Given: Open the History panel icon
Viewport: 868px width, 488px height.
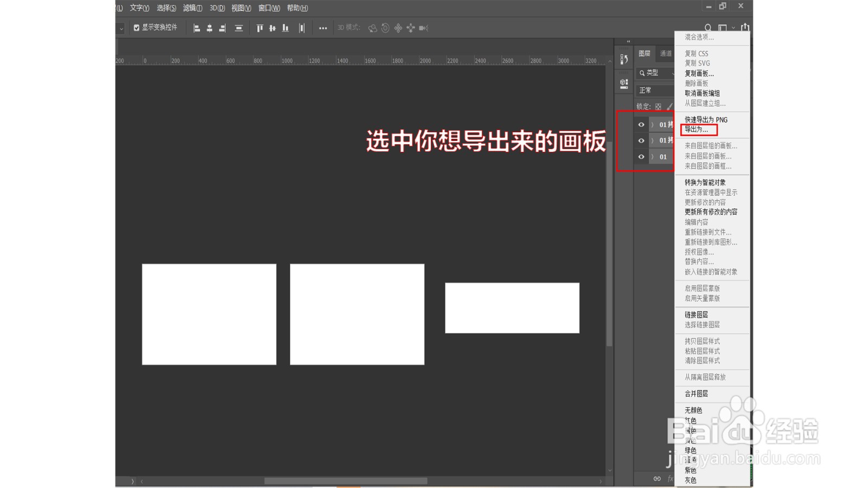Looking at the screenshot, I should click(x=624, y=59).
